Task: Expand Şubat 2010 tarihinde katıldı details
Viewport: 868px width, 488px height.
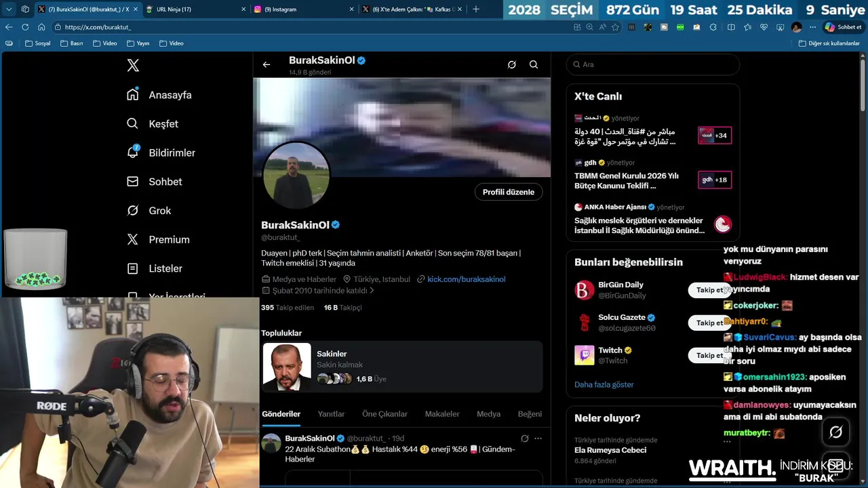Action: (318, 291)
